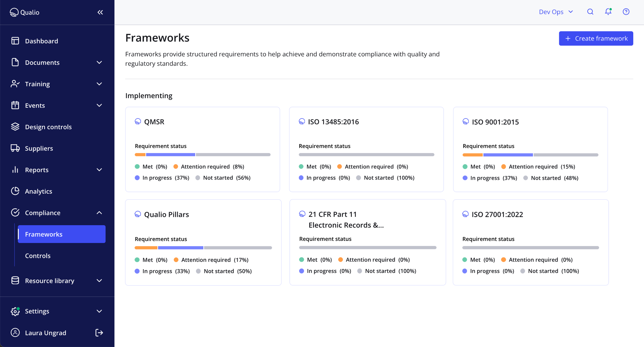Open the Analytics section

coord(39,191)
